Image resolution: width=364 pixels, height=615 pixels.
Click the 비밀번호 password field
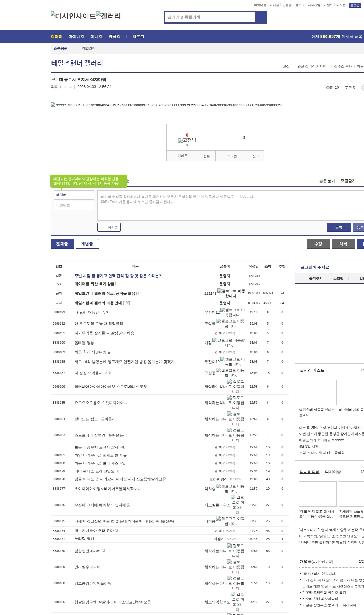point(74,206)
